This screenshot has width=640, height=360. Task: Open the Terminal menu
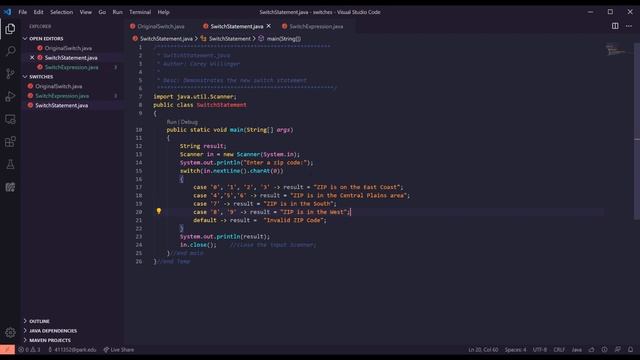point(140,12)
